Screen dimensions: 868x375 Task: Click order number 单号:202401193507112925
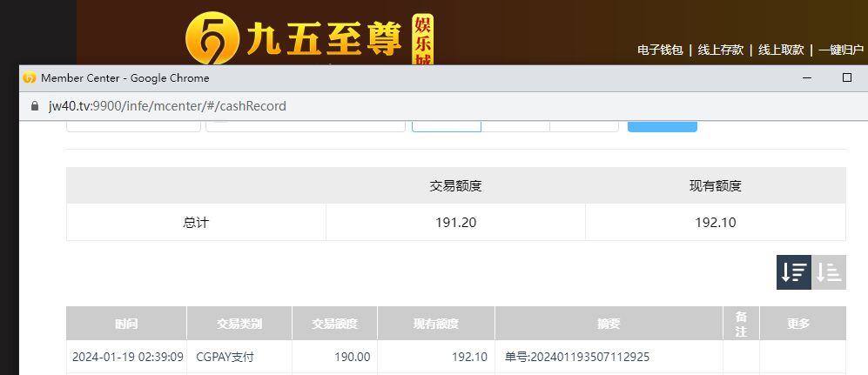[577, 357]
